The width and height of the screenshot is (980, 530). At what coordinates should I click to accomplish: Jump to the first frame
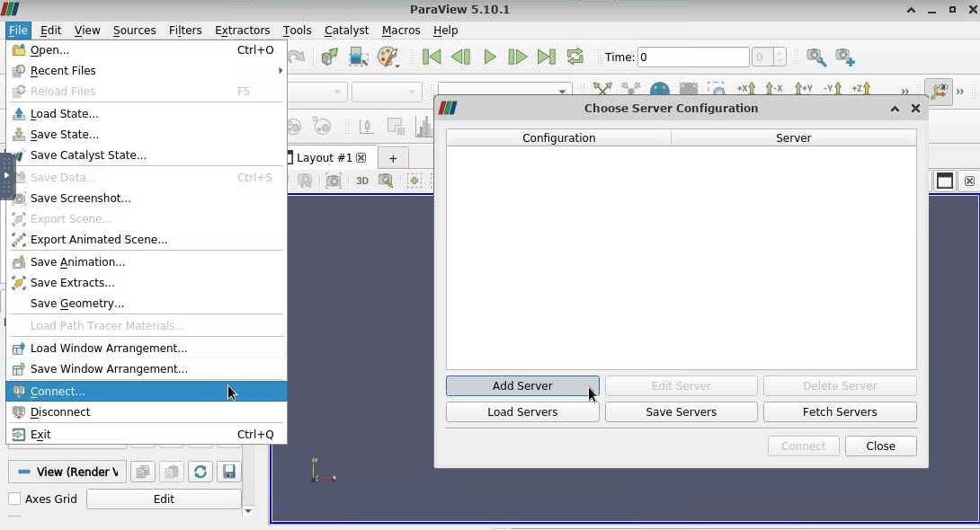[432, 57]
